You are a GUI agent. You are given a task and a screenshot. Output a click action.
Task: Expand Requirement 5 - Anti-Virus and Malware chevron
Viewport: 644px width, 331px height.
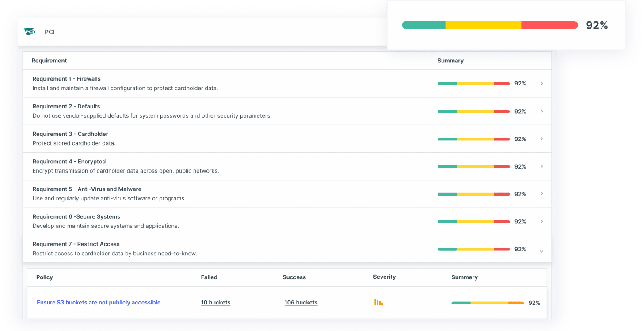coord(541,194)
